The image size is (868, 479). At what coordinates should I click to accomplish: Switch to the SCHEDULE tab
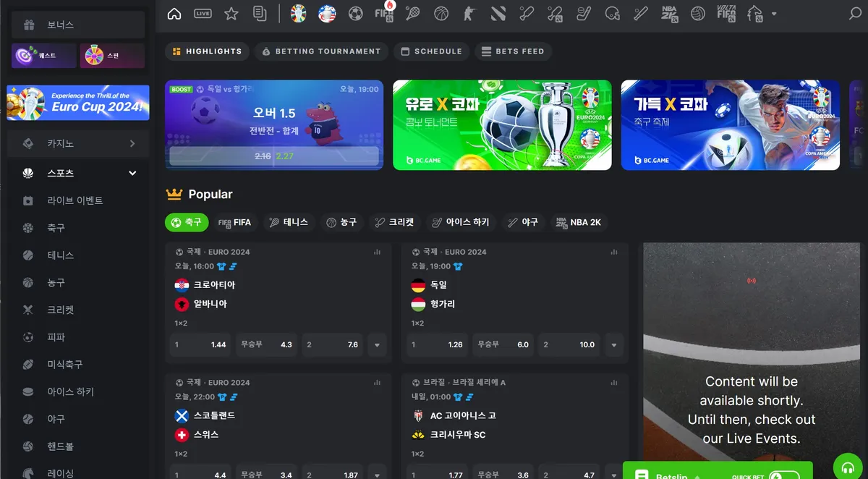[431, 51]
